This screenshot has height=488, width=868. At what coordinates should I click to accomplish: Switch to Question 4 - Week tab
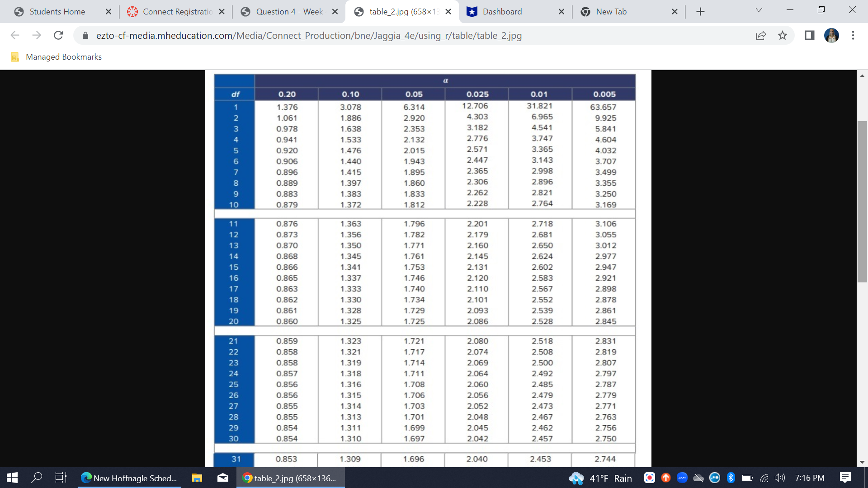(x=289, y=12)
